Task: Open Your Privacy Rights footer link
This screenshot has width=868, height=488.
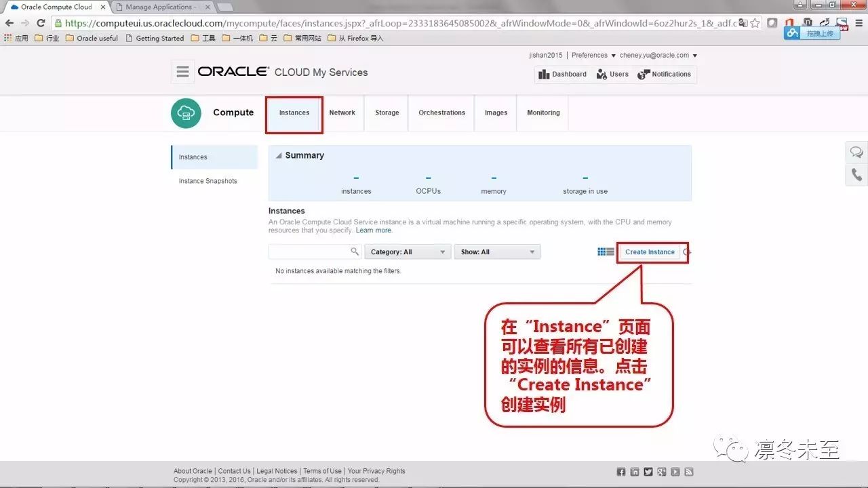Action: tap(376, 471)
